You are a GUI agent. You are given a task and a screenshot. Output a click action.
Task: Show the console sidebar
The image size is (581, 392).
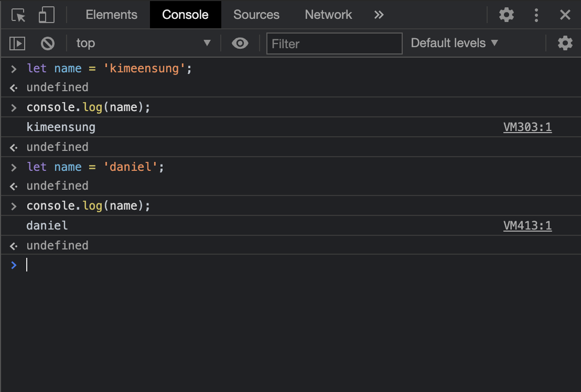coord(17,43)
